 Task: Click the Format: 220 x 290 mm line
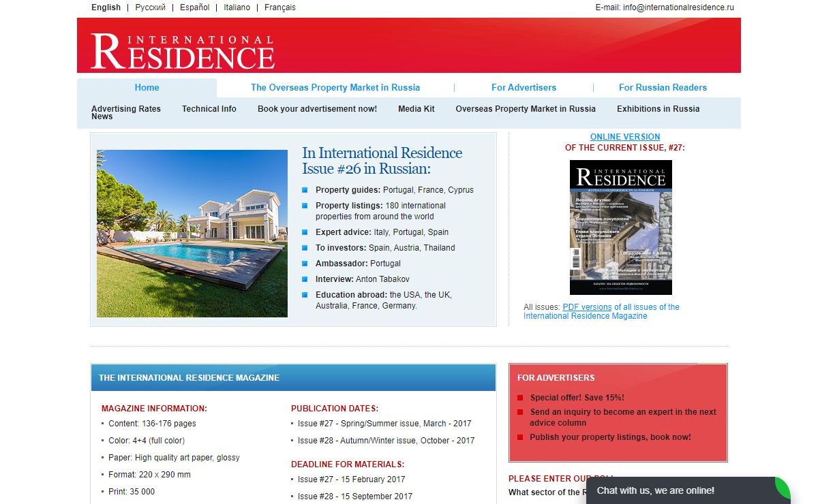(149, 475)
